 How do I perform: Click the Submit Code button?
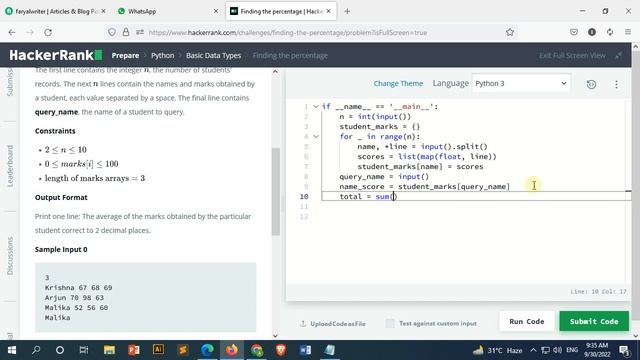(594, 321)
